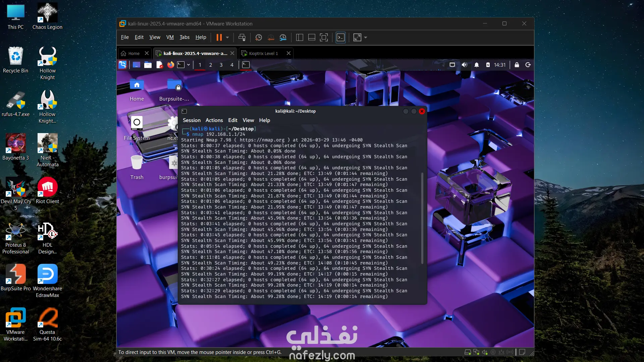Open the Home folder on Kali desktop
This screenshot has height=362, width=644.
click(137, 90)
